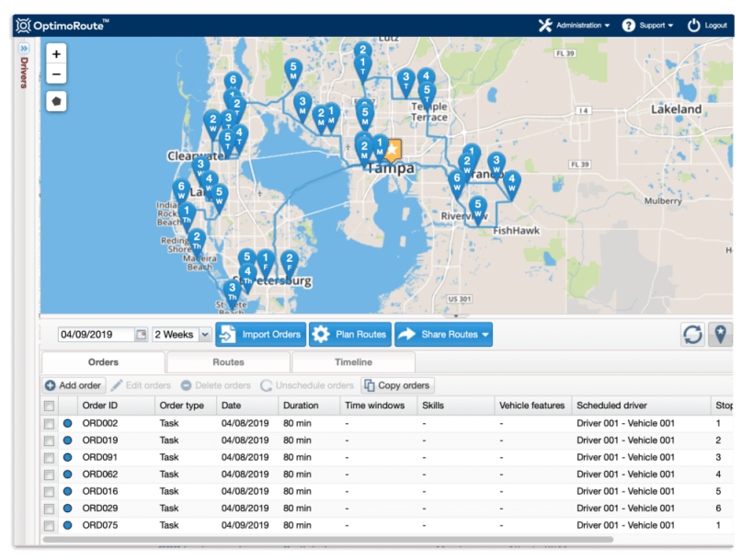
Task: Click the Import Orders button
Action: [x=260, y=335]
